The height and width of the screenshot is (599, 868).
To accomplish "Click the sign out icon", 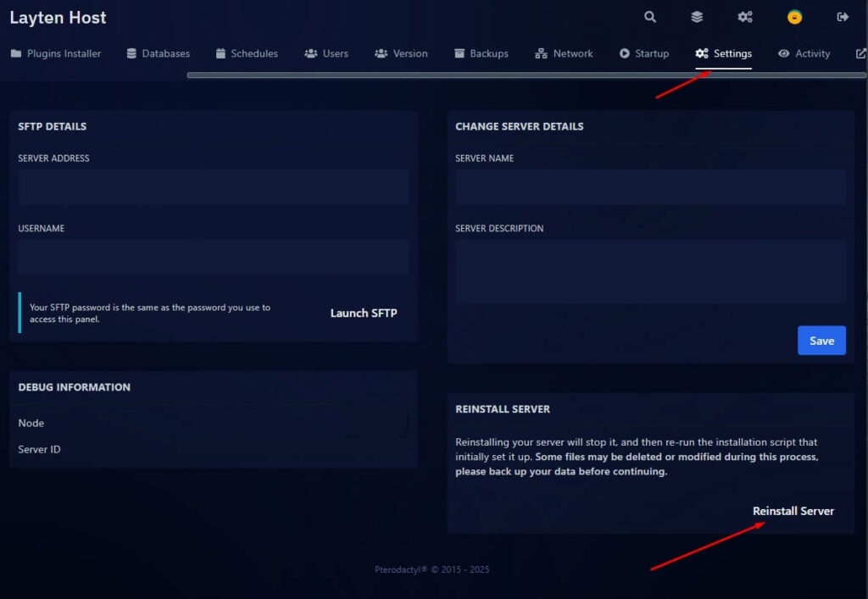I will pyautogui.click(x=843, y=17).
